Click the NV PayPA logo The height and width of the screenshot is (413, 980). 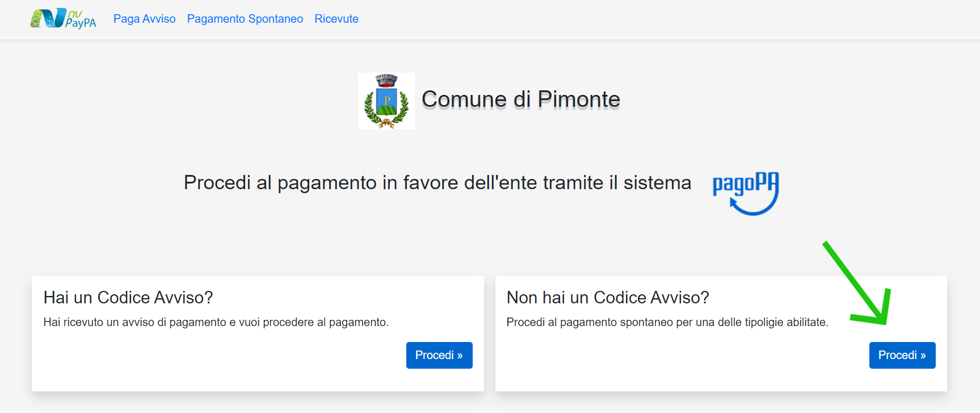click(63, 19)
